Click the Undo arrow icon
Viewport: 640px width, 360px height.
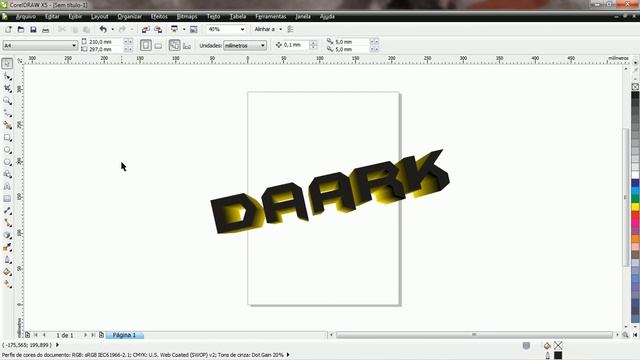click(x=103, y=29)
